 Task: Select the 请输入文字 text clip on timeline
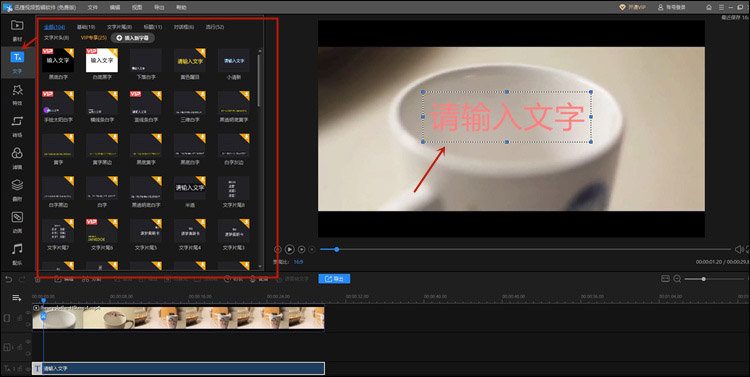pyautogui.click(x=178, y=368)
